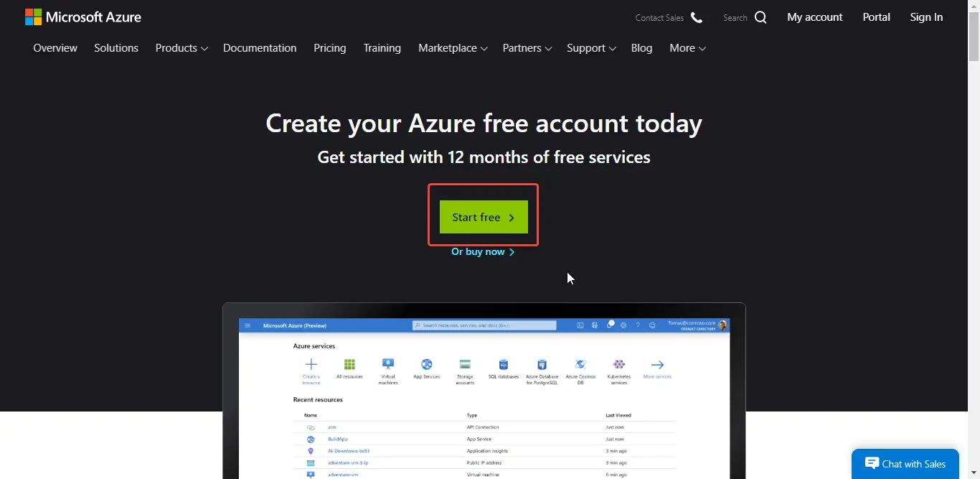The width and height of the screenshot is (980, 479).
Task: Click the App Services icon in portal preview
Action: point(426,364)
